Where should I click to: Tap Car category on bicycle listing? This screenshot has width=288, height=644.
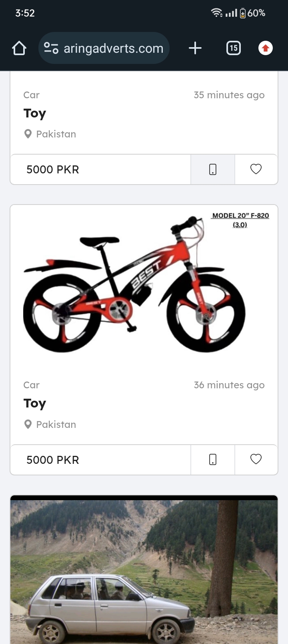pyautogui.click(x=31, y=385)
